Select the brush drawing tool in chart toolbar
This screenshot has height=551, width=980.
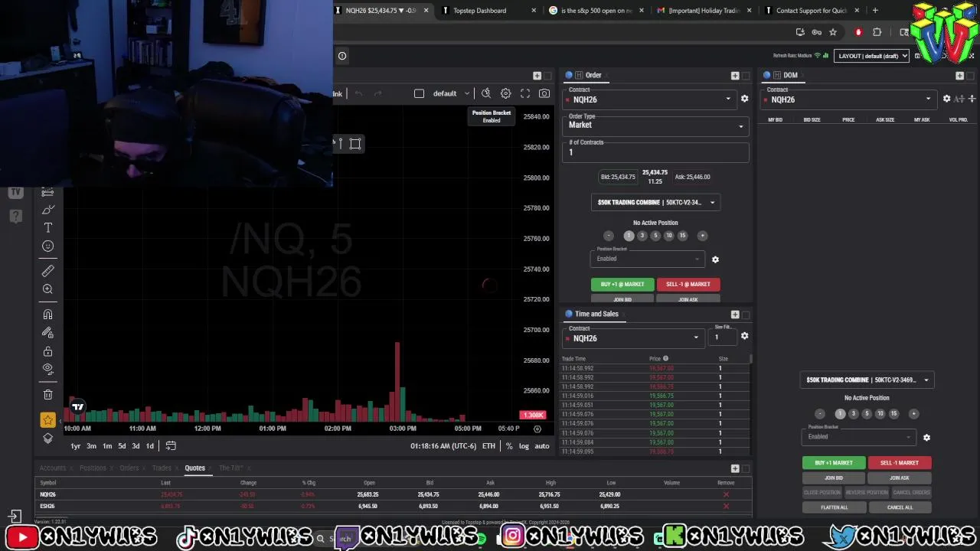tap(48, 209)
